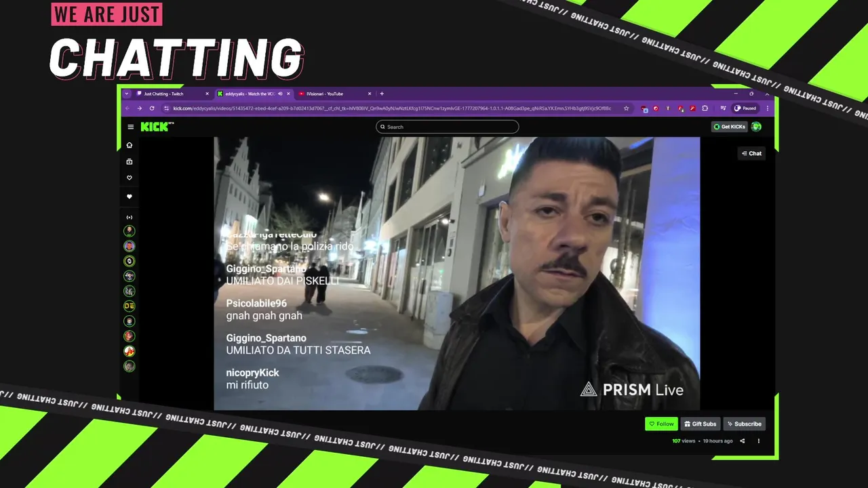
Task: Show the Chat panel
Action: (751, 153)
